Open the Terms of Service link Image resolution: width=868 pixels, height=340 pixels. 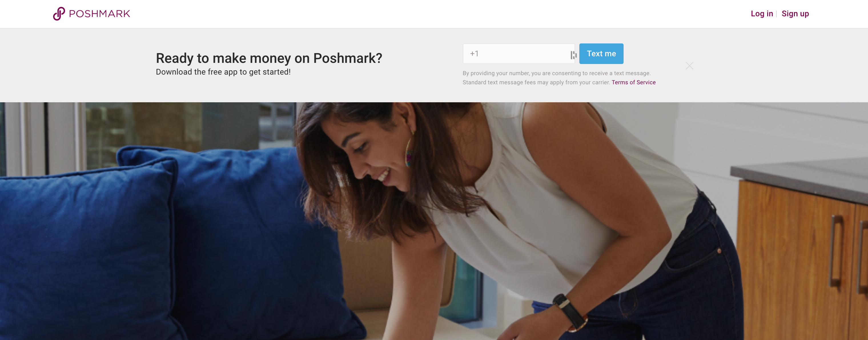pyautogui.click(x=634, y=82)
